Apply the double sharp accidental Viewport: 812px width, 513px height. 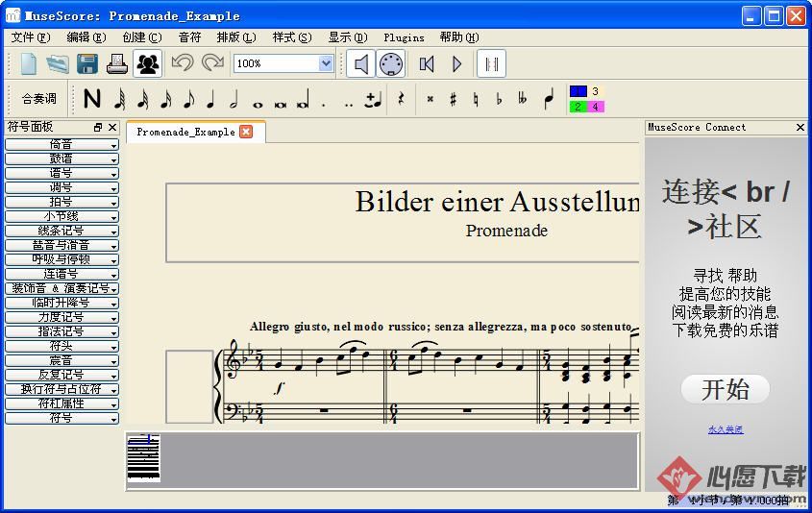pos(430,98)
